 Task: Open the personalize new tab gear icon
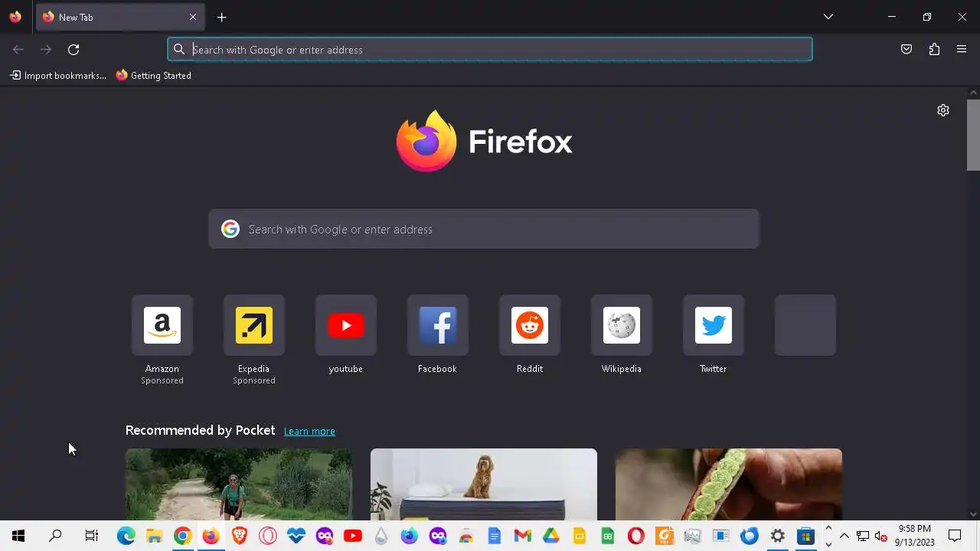click(943, 110)
